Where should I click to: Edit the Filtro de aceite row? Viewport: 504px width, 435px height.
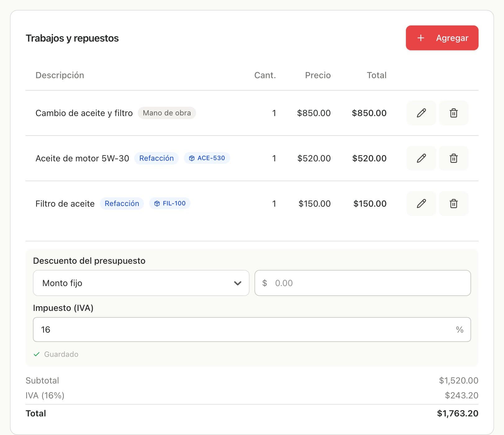click(421, 204)
